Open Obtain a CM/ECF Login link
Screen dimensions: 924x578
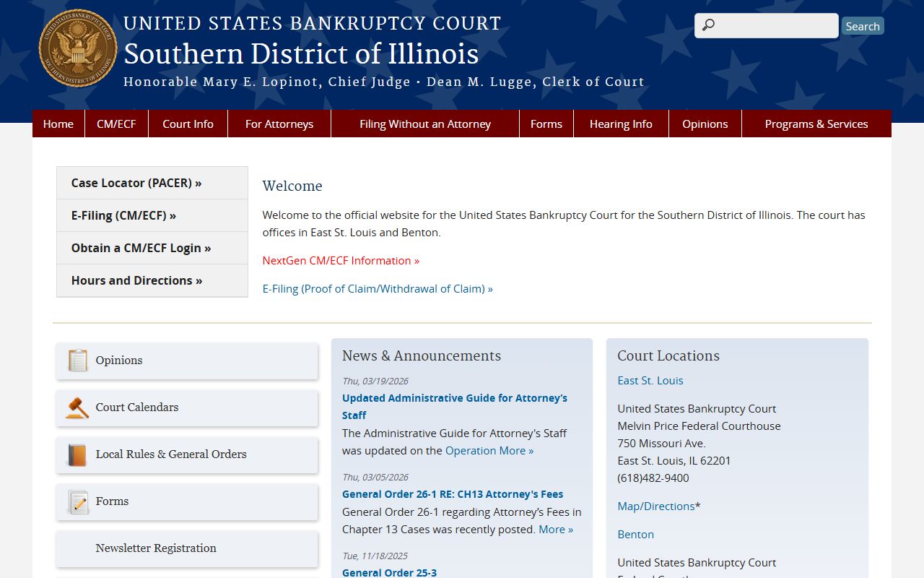152,248
